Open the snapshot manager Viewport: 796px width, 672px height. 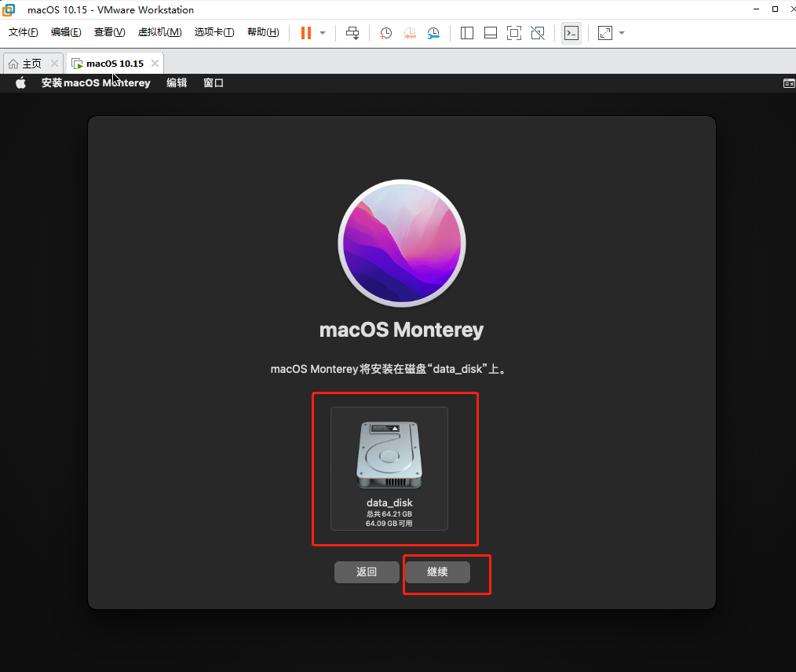[433, 33]
